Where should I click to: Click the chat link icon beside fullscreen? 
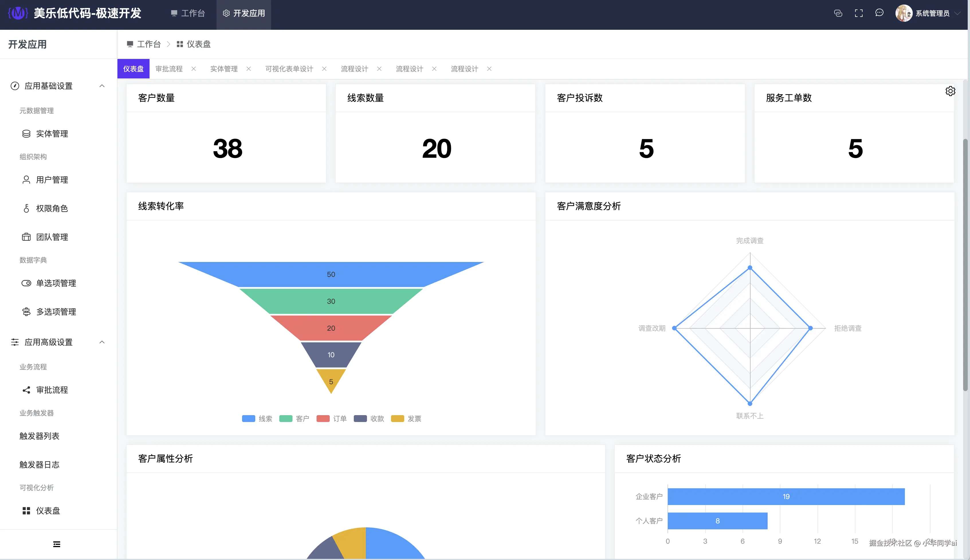tap(838, 13)
